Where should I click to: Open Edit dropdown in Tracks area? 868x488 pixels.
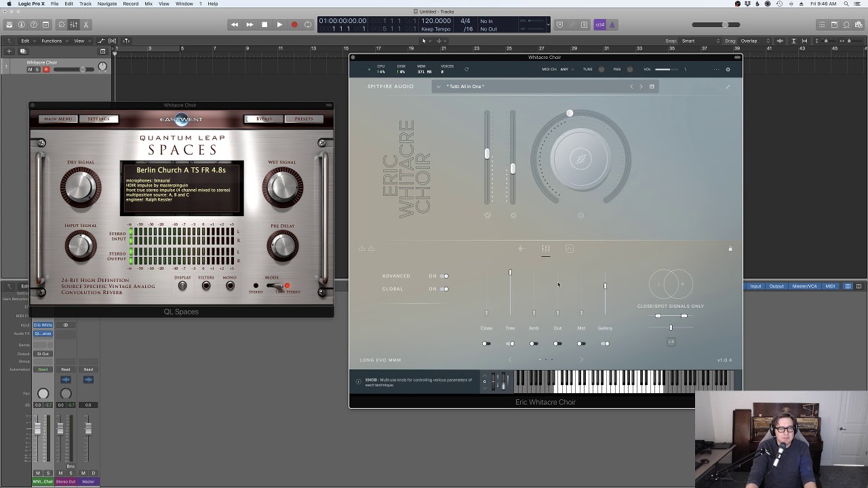tap(27, 41)
